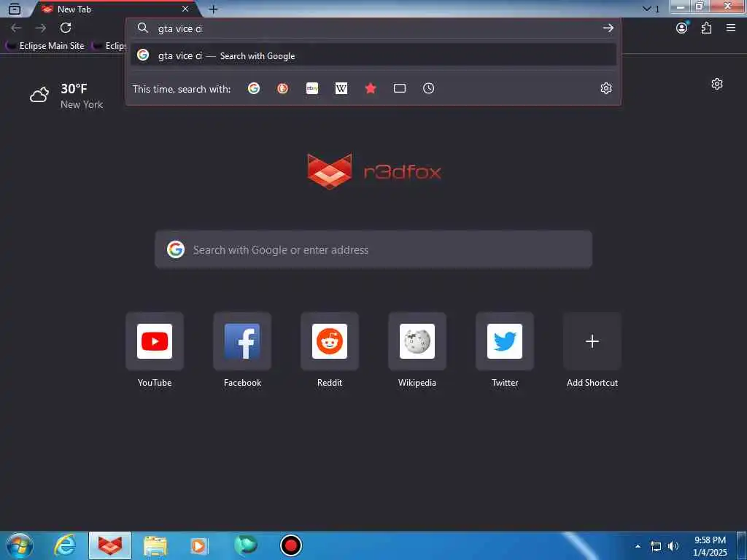This screenshot has height=560, width=747.
Task: Launch Internet Explorer from the taskbar
Action: pyautogui.click(x=65, y=545)
